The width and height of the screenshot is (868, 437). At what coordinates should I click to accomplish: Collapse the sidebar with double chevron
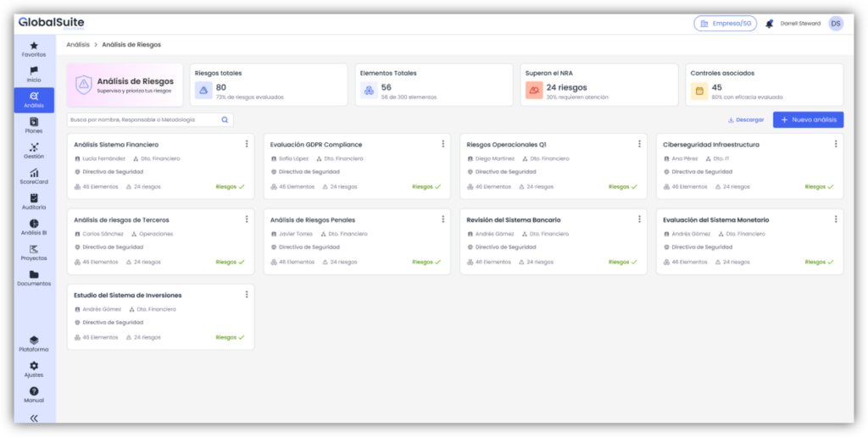[34, 418]
